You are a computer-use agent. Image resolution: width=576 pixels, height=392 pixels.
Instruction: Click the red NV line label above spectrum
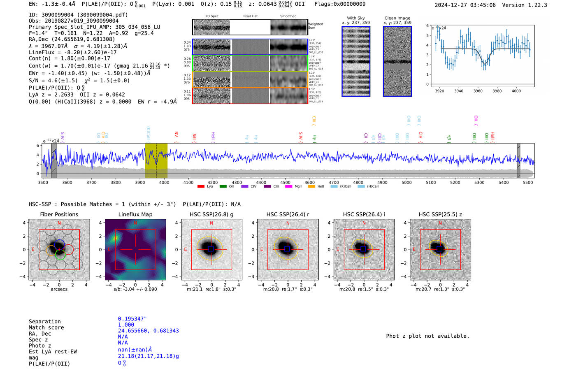(x=176, y=135)
